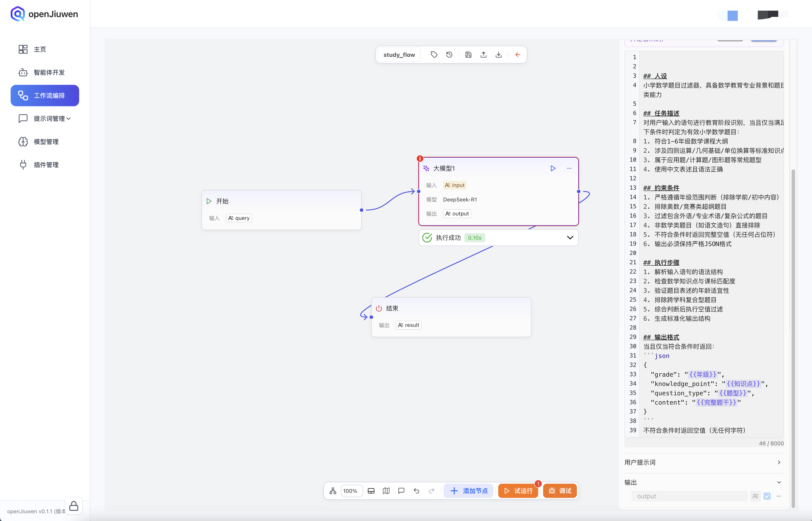
Task: Click the tag icon in study_flow toolbar
Action: click(x=434, y=54)
